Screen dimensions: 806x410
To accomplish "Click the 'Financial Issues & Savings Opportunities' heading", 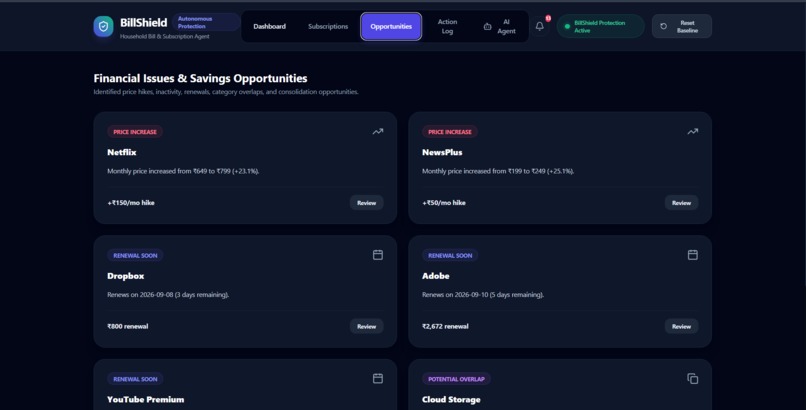I will pyautogui.click(x=200, y=79).
